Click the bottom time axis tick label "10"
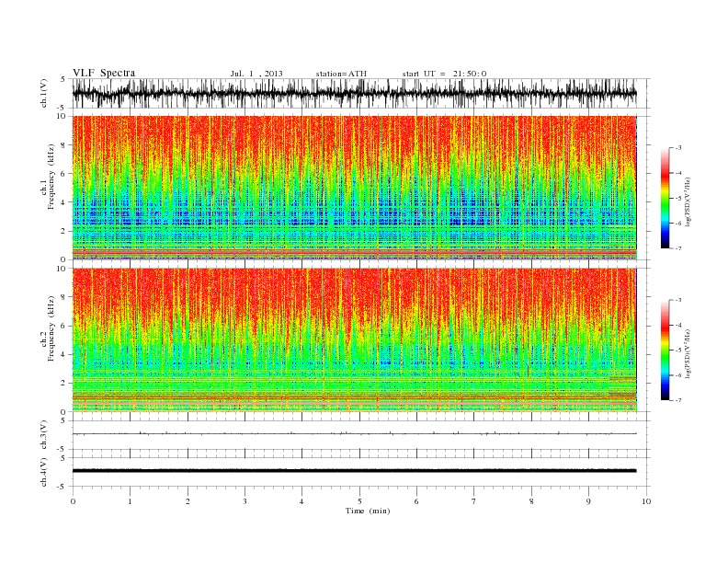728x563 pixels. point(646,501)
